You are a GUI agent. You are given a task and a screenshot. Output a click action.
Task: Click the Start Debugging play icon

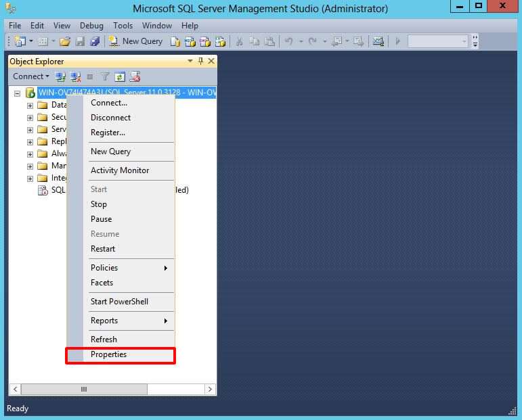coord(397,41)
